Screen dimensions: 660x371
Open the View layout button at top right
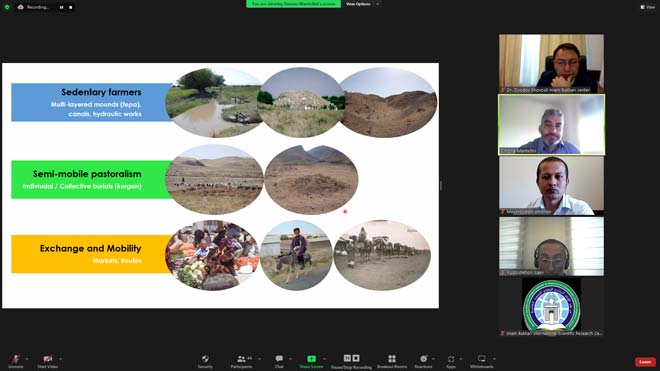pyautogui.click(x=647, y=7)
